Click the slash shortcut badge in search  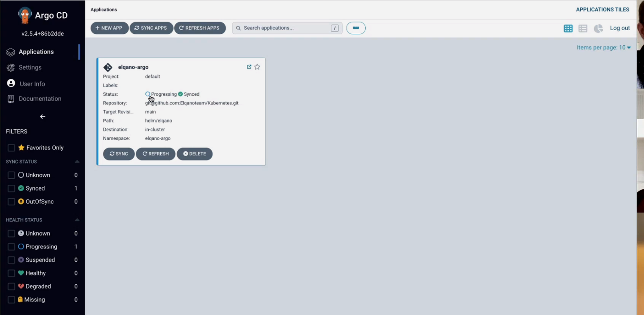[x=335, y=28]
